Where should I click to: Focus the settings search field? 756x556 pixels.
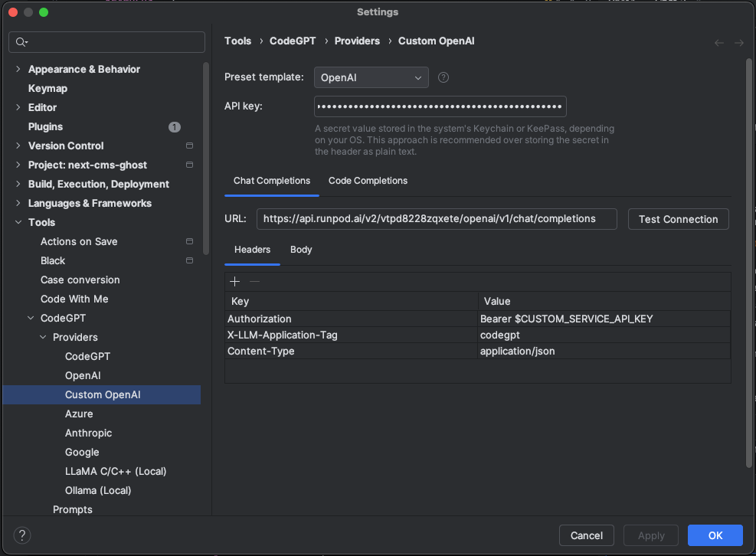[107, 42]
